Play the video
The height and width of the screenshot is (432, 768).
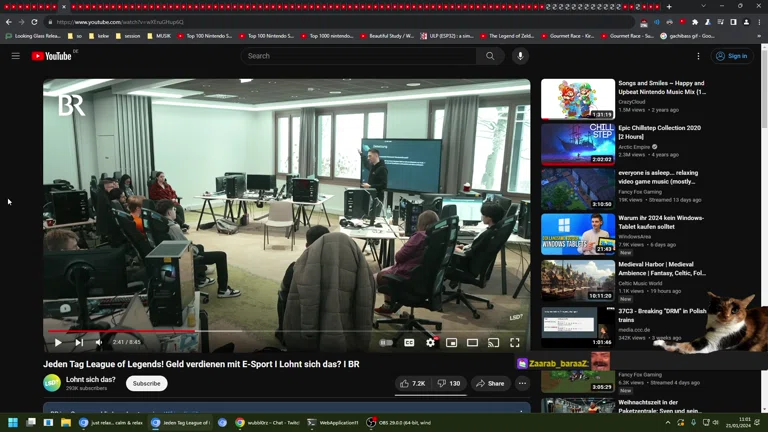(58, 343)
